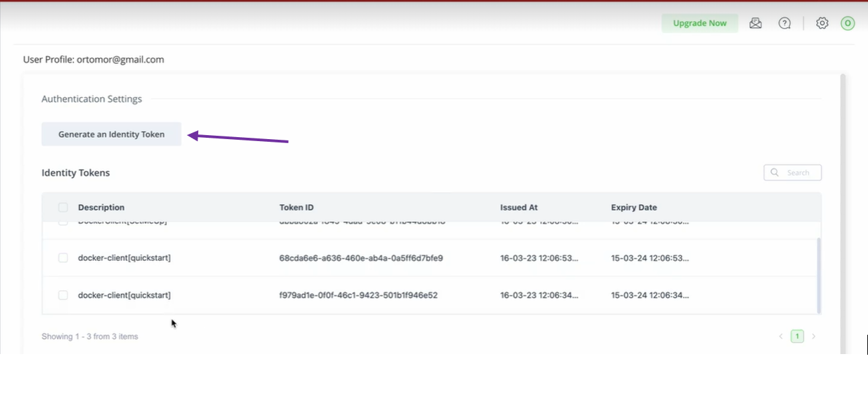Select page 1 in pagination
Screen dimensions: 868x402
(x=797, y=337)
